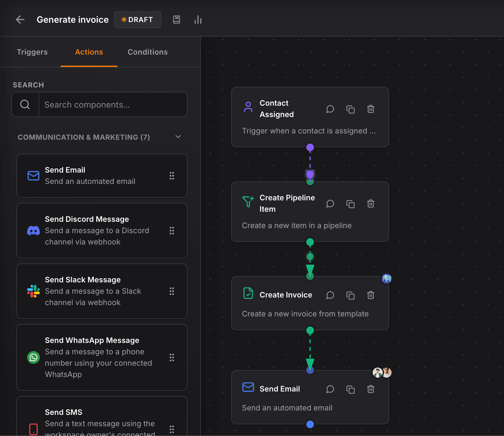
Task: Click the Create Pipeline Item node title
Action: [287, 203]
